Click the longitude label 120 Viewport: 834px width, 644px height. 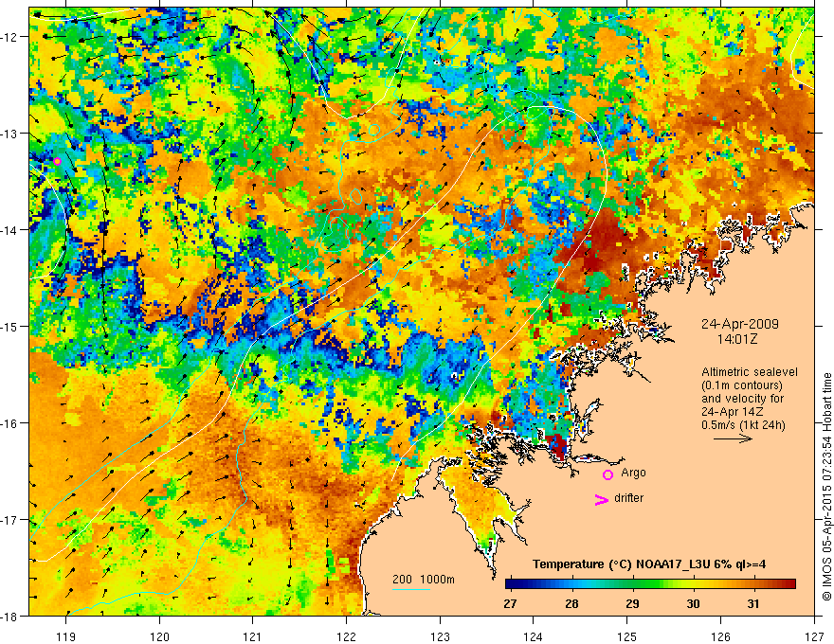coord(159,636)
